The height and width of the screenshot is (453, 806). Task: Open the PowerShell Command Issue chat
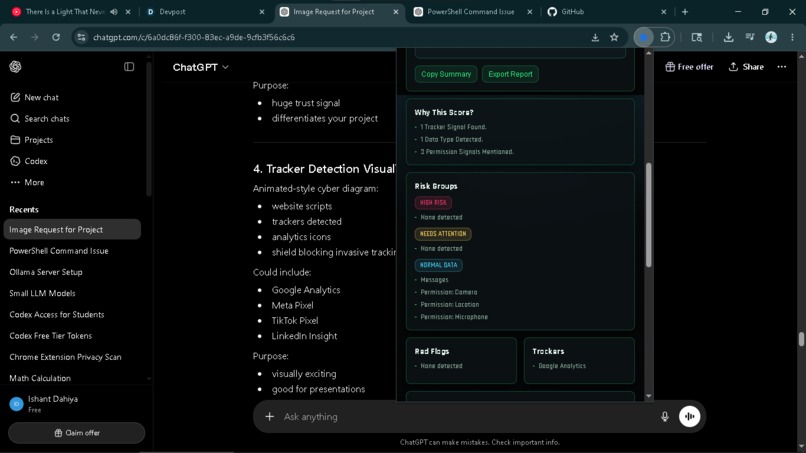coord(71,251)
